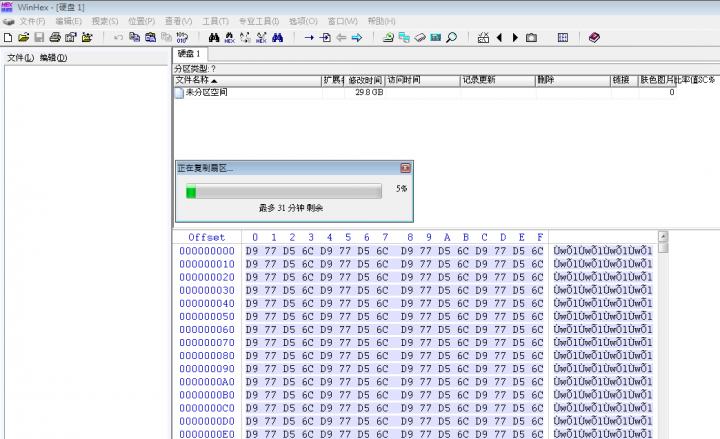Navigate forward with the blue right arrow
Screen dimensions: 720x439
tap(357, 38)
